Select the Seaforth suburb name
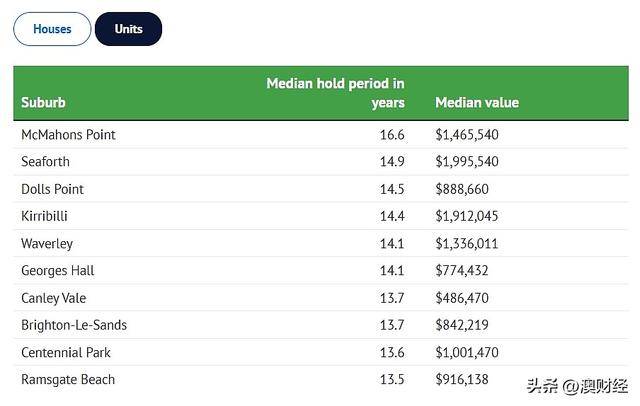This screenshot has width=640, height=406. pos(45,162)
